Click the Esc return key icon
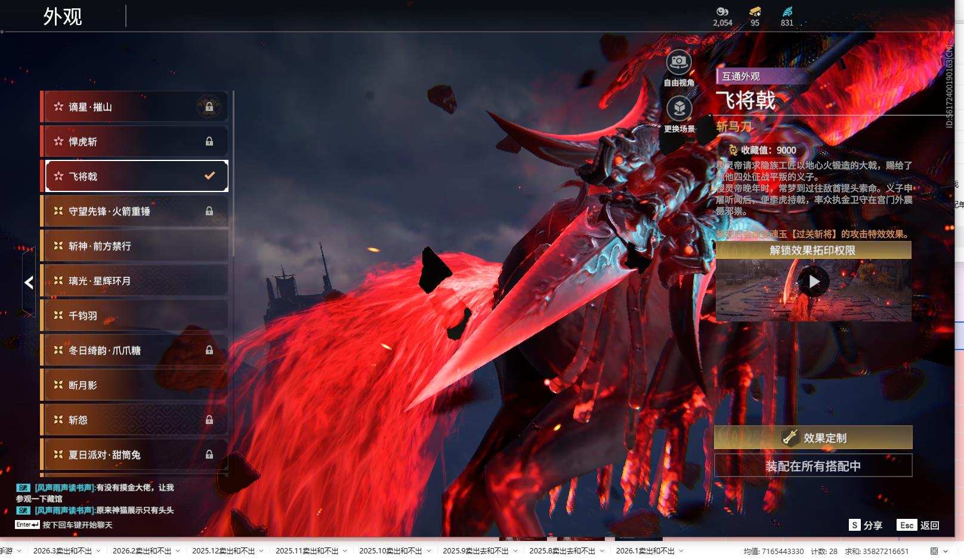Image resolution: width=964 pixels, height=560 pixels. [x=907, y=525]
